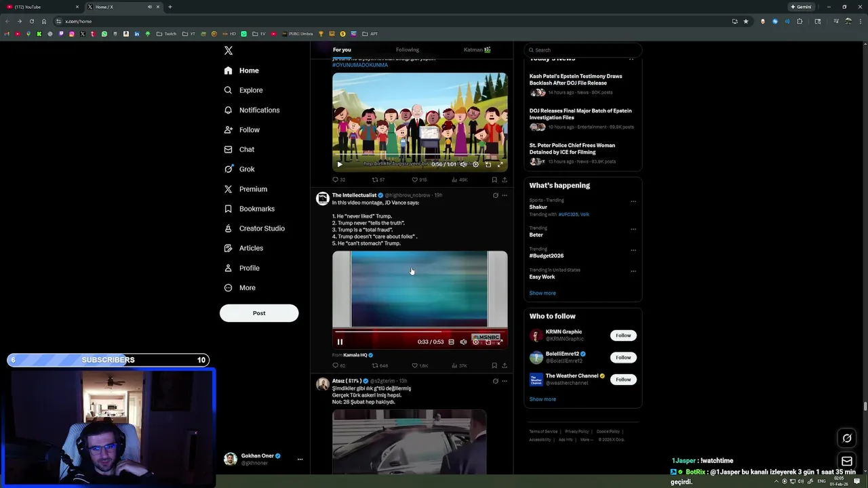The height and width of the screenshot is (488, 868).
Task: Show more in What's happening
Action: click(x=542, y=293)
